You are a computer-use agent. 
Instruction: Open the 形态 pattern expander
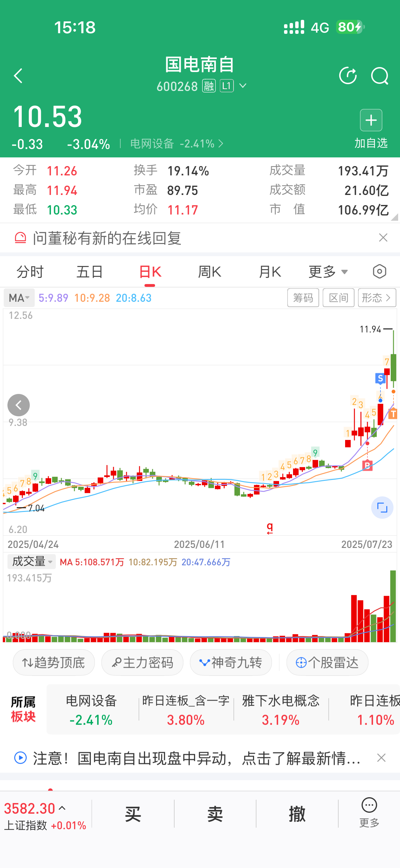377,297
